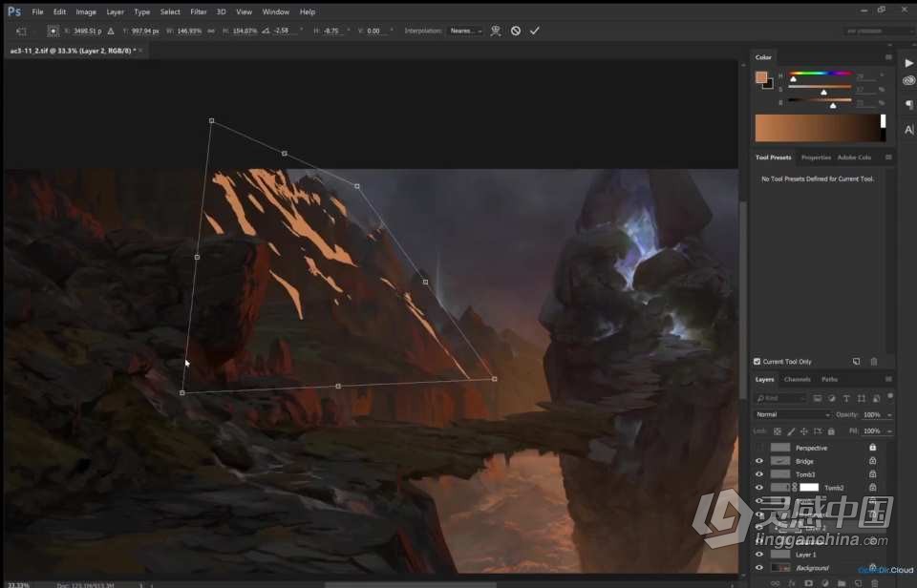Hide the Tomb3 layer
The width and height of the screenshot is (917, 588).
click(x=759, y=474)
